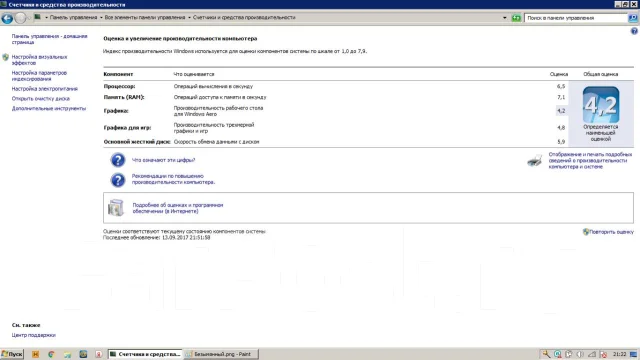Expand the arrow before 'Счетчики и средства производительности' breadcrumb

(189, 18)
